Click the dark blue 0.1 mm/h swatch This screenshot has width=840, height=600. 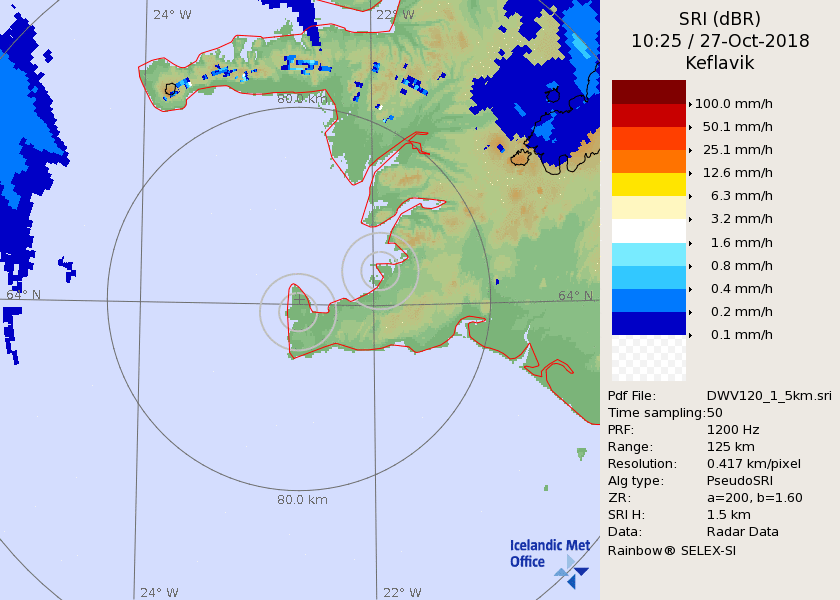(x=649, y=323)
